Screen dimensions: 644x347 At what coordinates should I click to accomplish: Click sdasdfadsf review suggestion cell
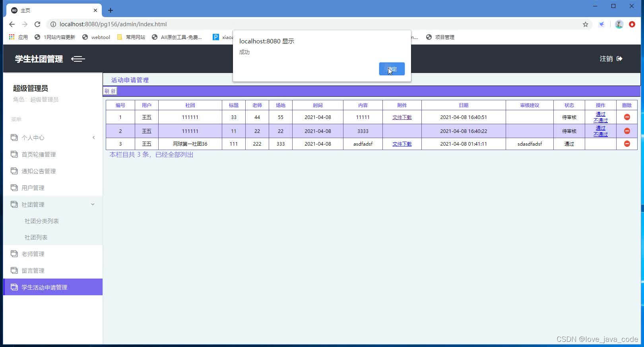(x=530, y=144)
